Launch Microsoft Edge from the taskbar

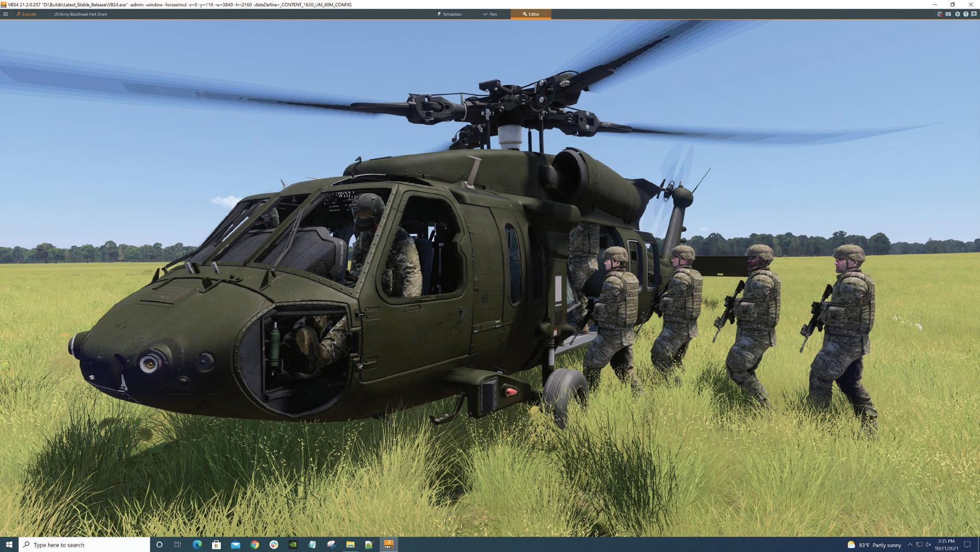197,544
